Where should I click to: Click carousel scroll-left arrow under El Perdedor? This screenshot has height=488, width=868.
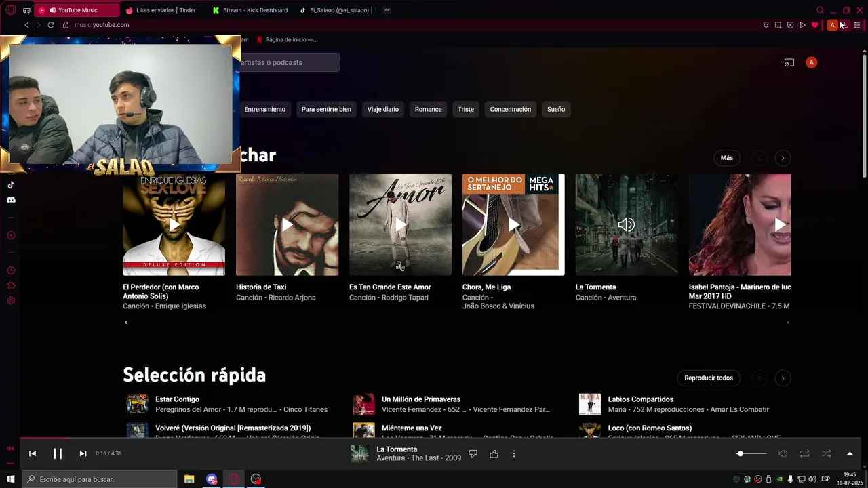tap(126, 323)
